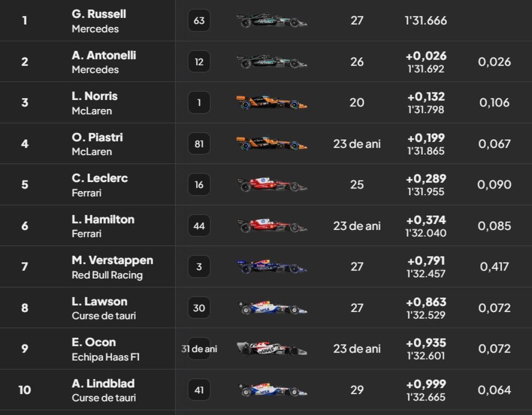Click Verstappen's 0,417 interval value
This screenshot has width=532, height=415.
(494, 267)
